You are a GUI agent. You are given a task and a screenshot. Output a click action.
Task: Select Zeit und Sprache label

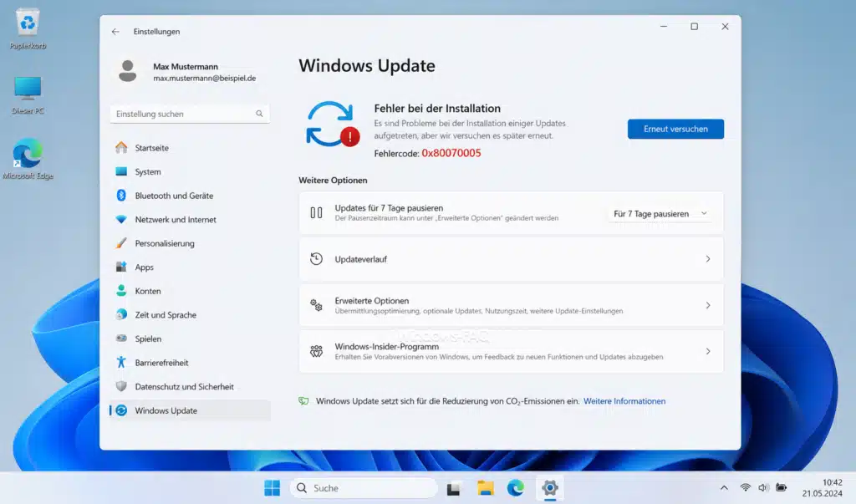point(166,315)
